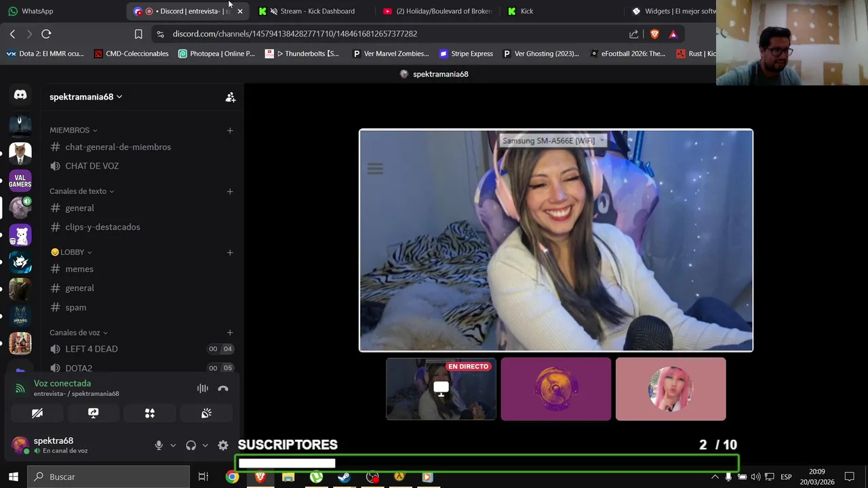Share your screen in voice panel
Image resolution: width=868 pixels, height=488 pixels.
[x=94, y=413]
